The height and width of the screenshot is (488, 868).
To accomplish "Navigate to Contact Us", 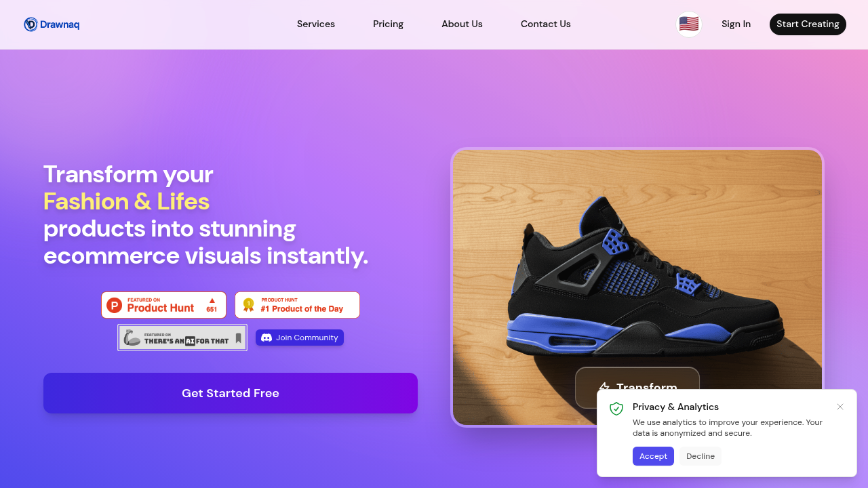I will pos(546,24).
